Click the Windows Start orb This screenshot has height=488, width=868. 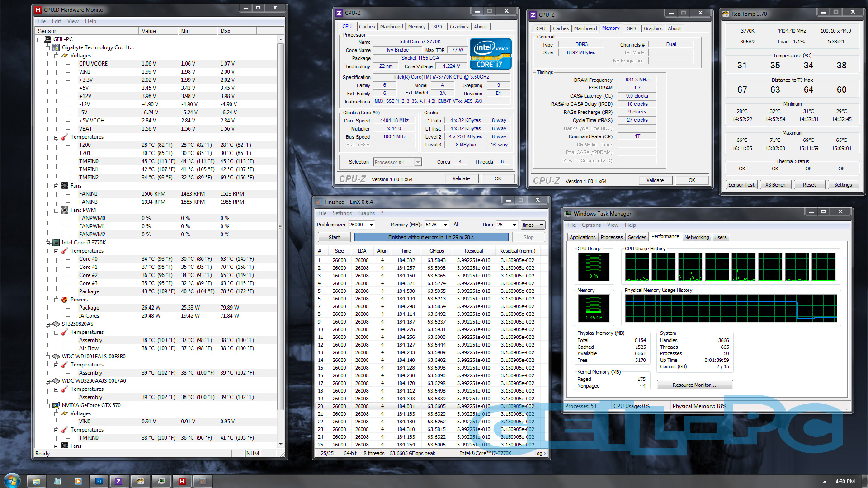12,481
